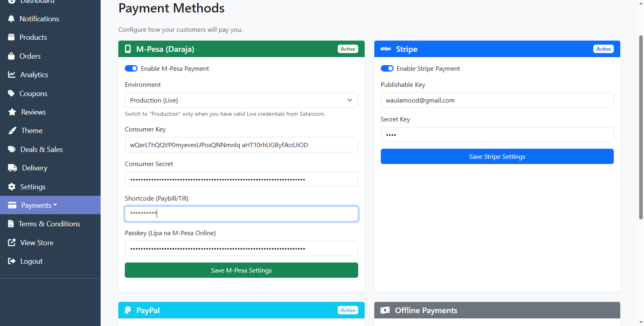644x326 pixels.
Task: Click the bell icon beside Notifications
Action: coord(11,19)
